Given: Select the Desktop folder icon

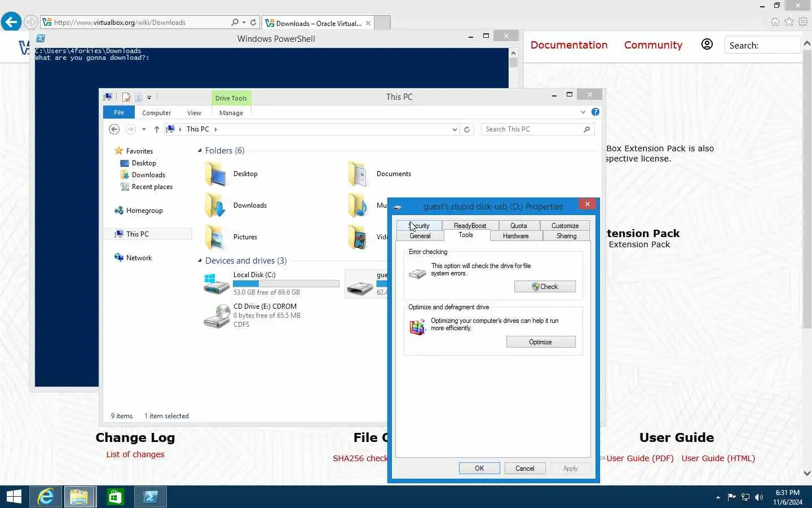Looking at the screenshot, I should click(215, 174).
